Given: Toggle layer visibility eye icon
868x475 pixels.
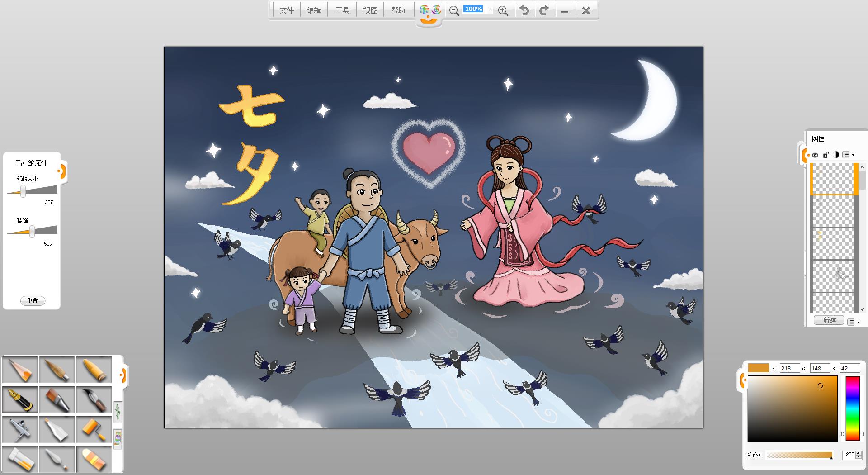Looking at the screenshot, I should click(x=815, y=155).
